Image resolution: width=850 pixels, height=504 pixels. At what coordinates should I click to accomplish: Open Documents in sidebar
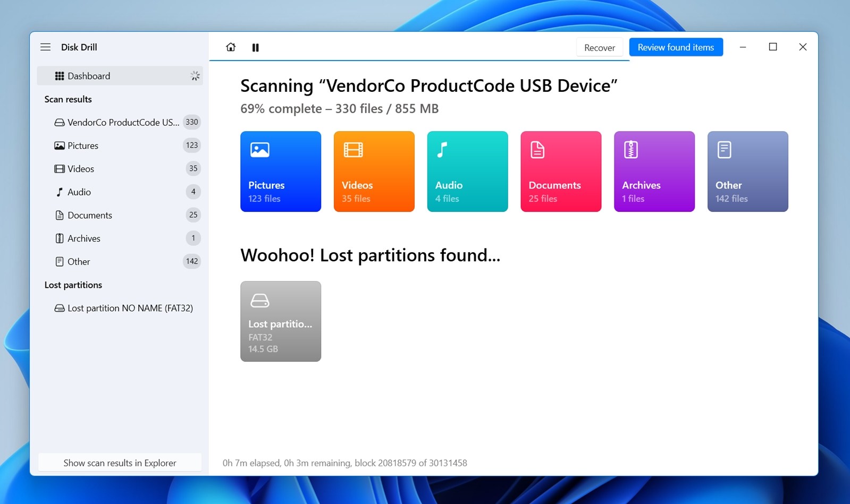(120, 215)
